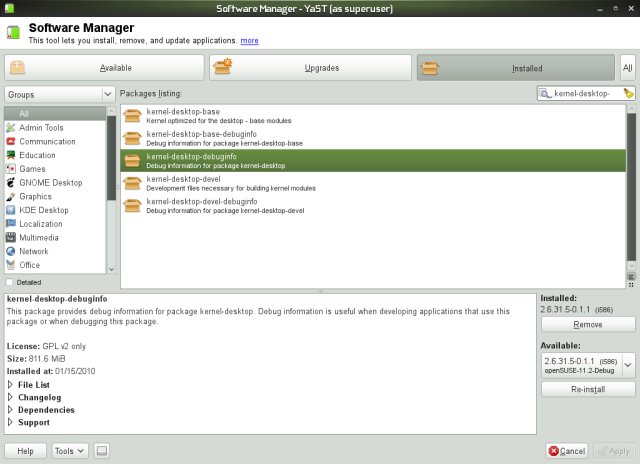The height and width of the screenshot is (464, 640).
Task: Click the Localization flag icon
Action: click(x=11, y=224)
